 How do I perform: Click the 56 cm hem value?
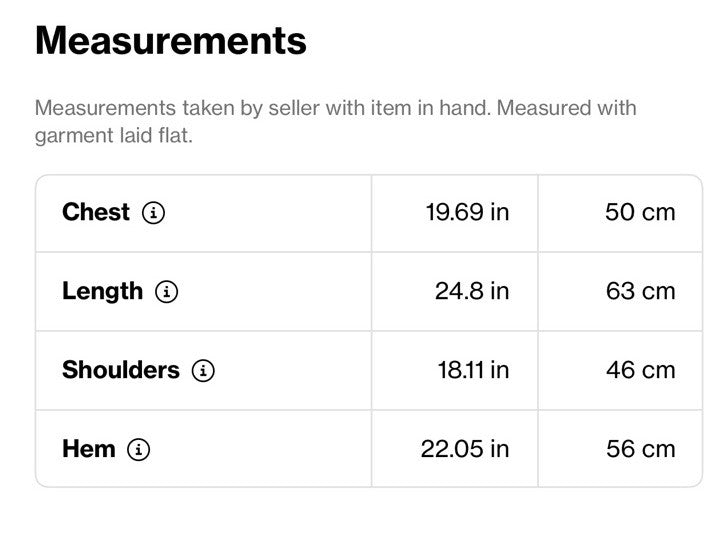641,449
